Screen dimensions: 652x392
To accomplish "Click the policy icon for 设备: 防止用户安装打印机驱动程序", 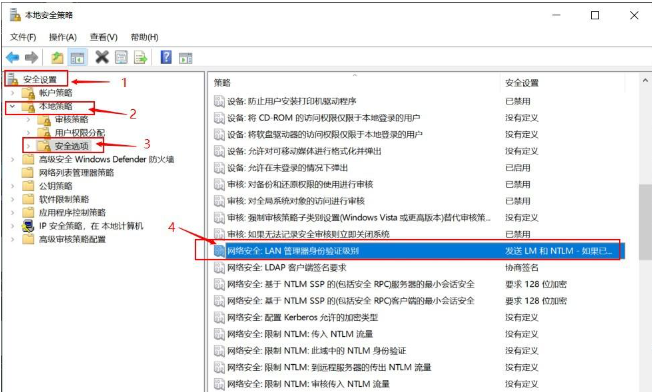I will point(219,101).
